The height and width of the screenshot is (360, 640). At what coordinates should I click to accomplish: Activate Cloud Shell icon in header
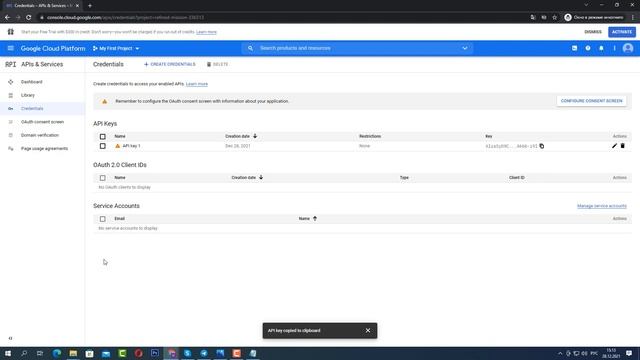(x=574, y=48)
